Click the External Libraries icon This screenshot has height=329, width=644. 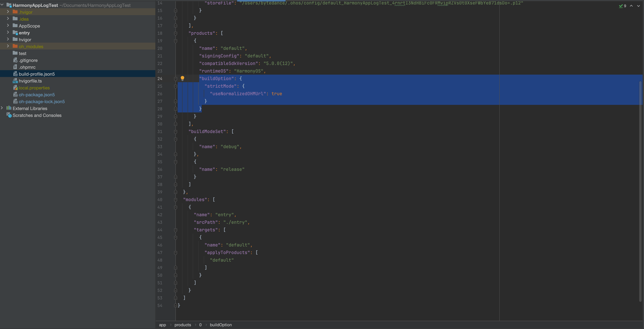9,108
